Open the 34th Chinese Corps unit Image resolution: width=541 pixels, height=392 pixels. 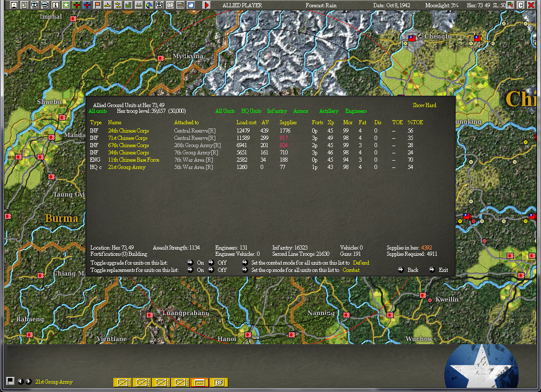tap(128, 152)
